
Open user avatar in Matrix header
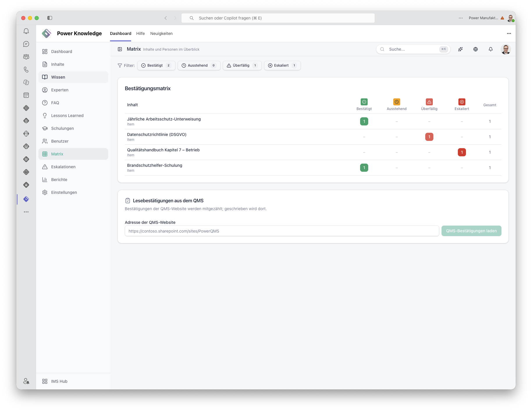click(x=506, y=49)
